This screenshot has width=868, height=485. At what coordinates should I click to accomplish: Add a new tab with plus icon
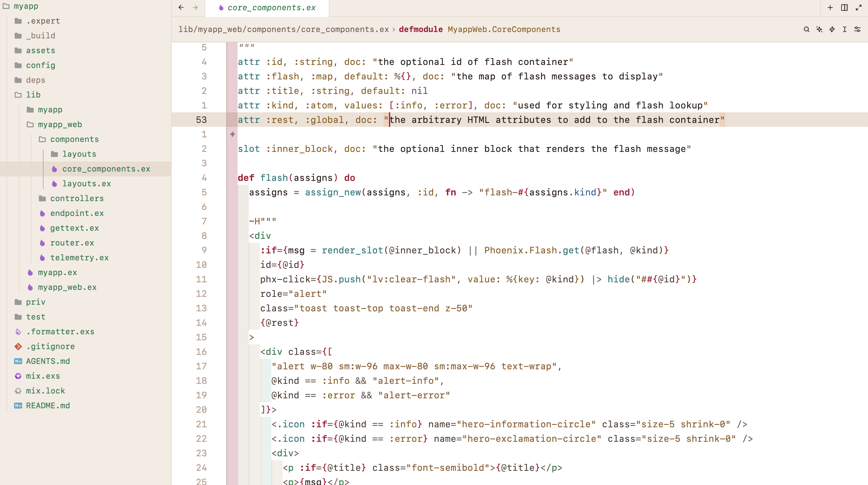830,8
